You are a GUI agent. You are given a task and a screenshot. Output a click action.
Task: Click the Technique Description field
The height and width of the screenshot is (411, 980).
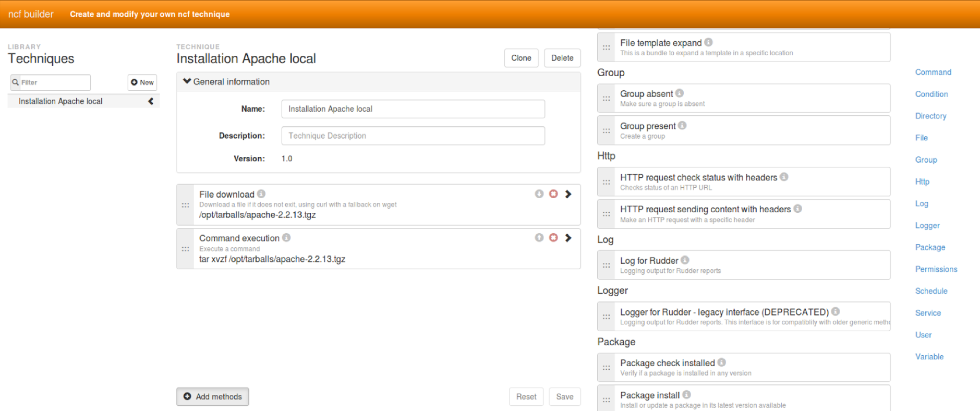pos(413,136)
